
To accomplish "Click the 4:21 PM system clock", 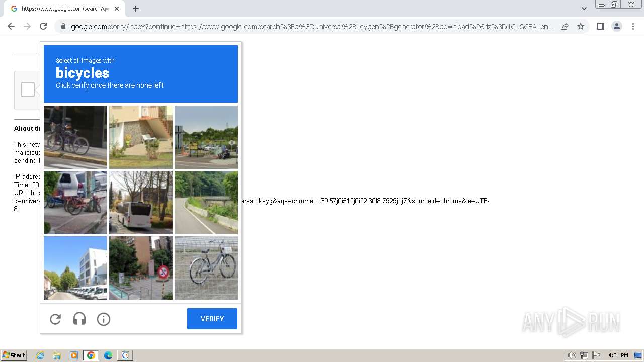I will pyautogui.click(x=618, y=355).
